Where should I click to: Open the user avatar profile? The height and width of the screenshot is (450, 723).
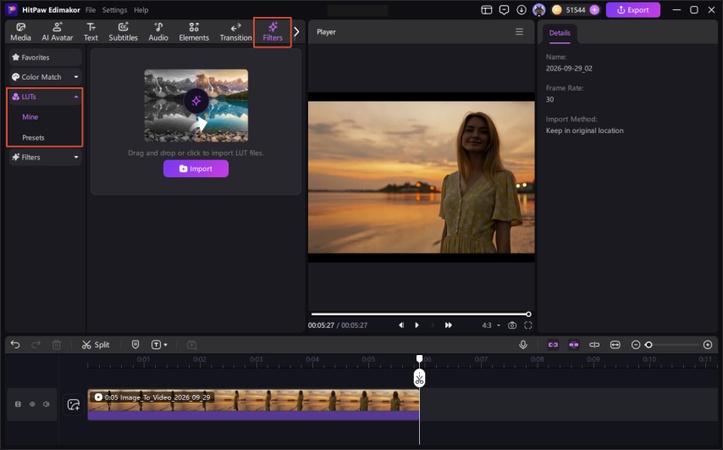(539, 10)
